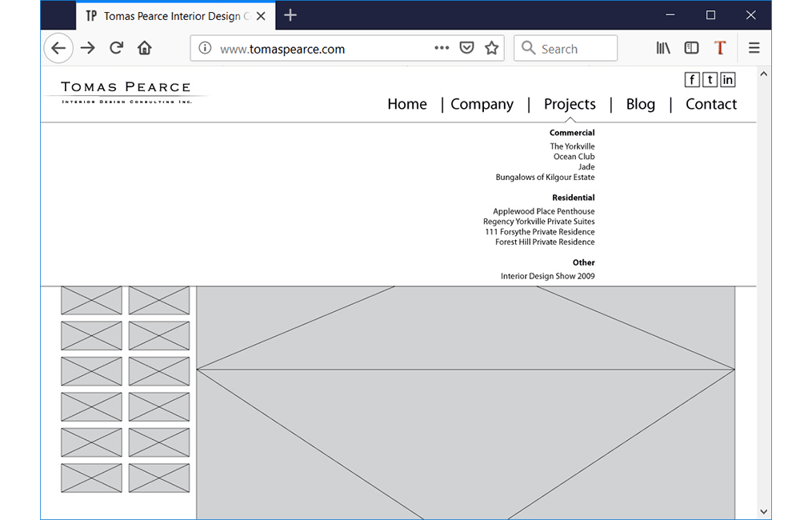Open 111 Forsythe Private Residence link

coord(540,232)
